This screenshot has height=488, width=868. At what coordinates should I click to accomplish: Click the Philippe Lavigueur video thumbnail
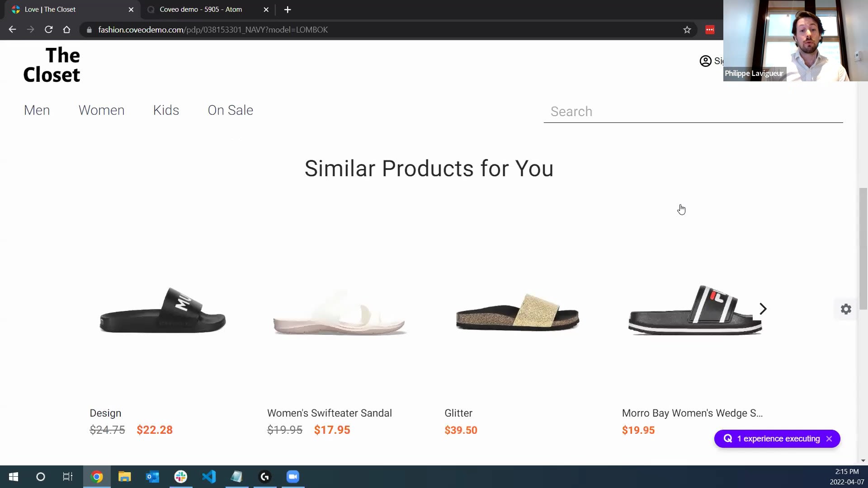point(796,41)
